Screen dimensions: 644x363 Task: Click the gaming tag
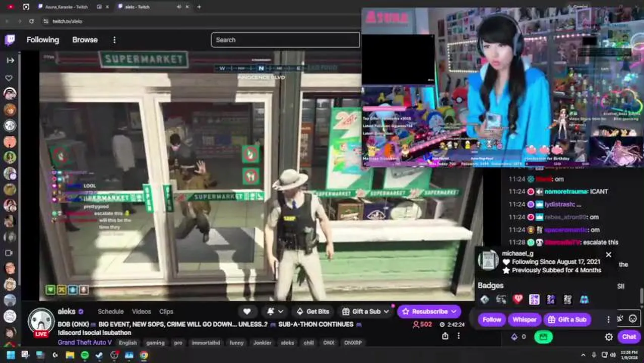(x=155, y=343)
